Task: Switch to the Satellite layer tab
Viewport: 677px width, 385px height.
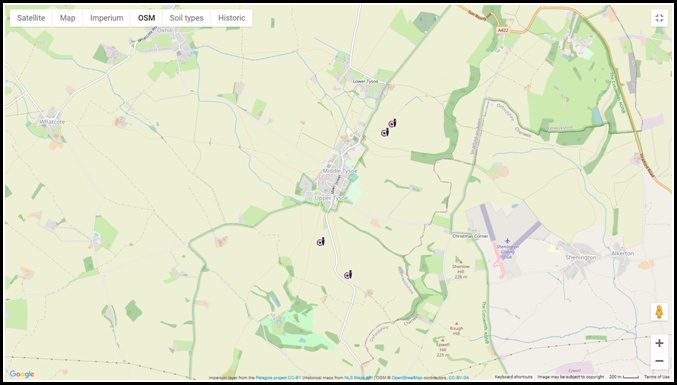Action: click(x=31, y=18)
